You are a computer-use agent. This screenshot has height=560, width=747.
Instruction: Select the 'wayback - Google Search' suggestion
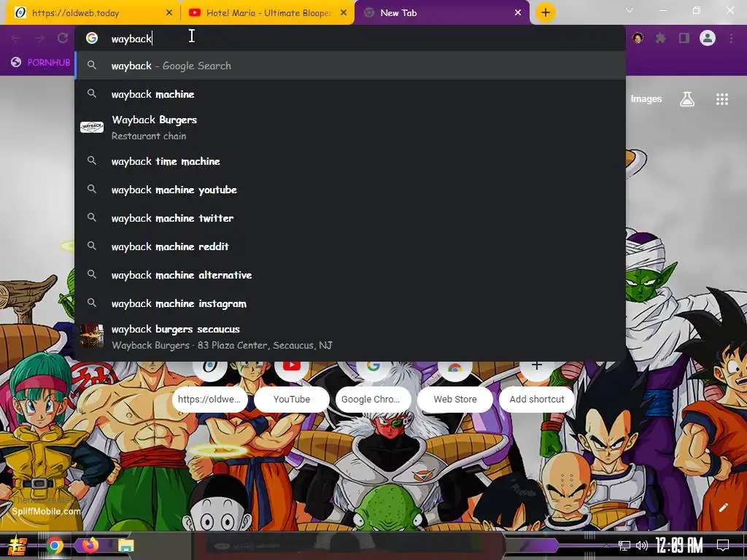coord(350,66)
